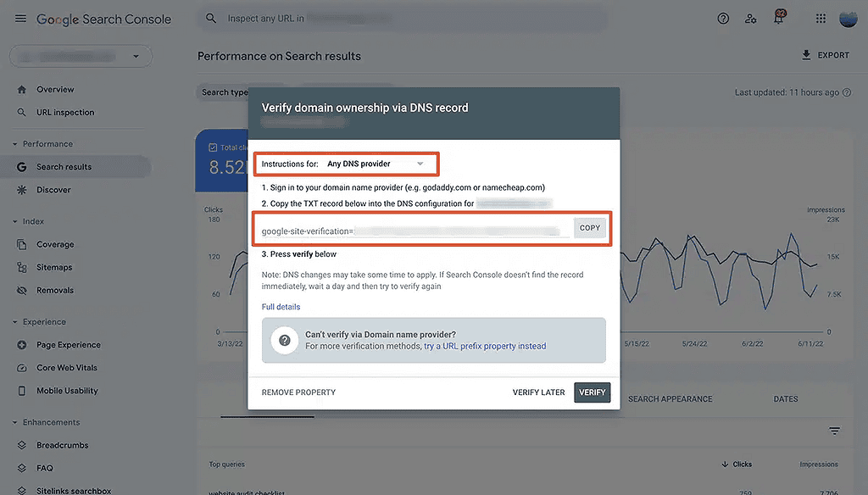Open the notifications bell
Viewport: 868px width, 495px height.
[778, 19]
